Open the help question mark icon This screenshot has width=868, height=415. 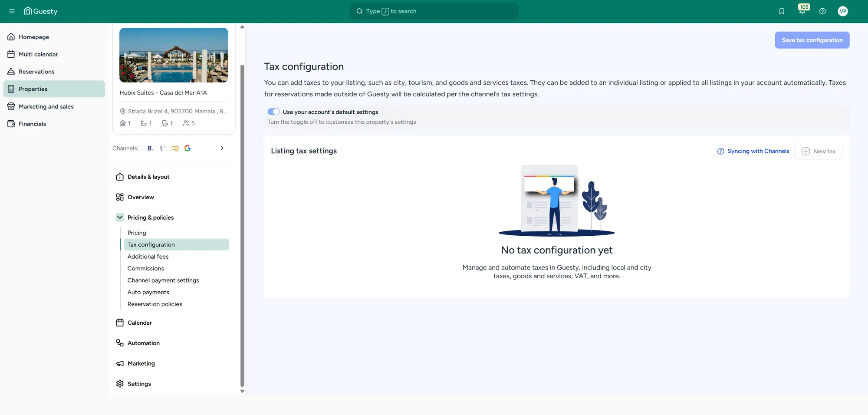822,11
